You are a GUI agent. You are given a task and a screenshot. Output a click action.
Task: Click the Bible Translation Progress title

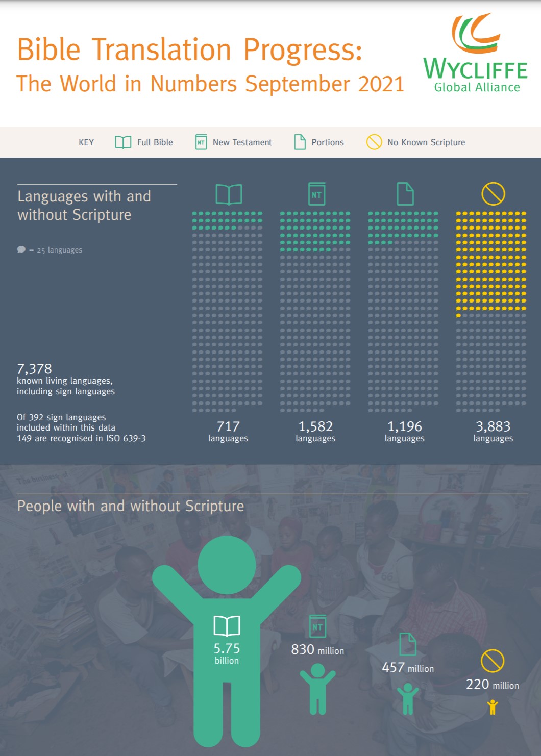190,50
